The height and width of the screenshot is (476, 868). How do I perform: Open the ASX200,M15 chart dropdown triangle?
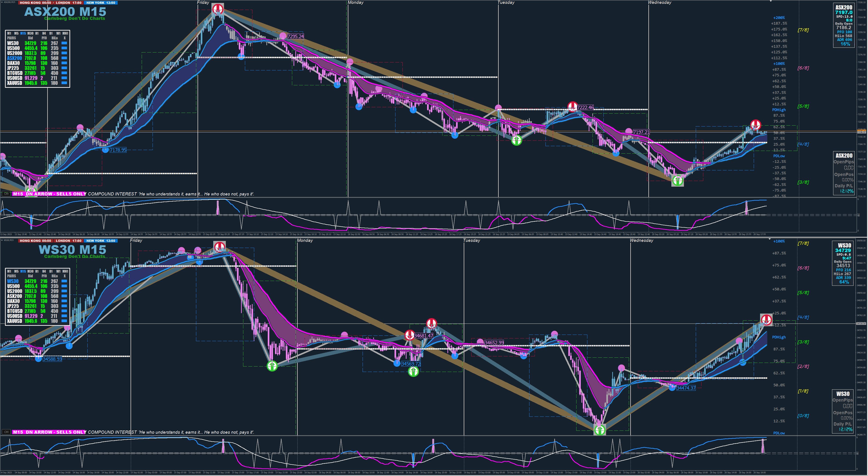[2, 2]
